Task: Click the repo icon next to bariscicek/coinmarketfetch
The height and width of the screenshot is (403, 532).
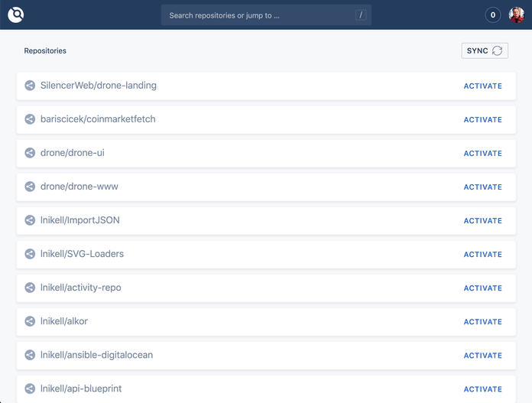Action: (x=30, y=119)
